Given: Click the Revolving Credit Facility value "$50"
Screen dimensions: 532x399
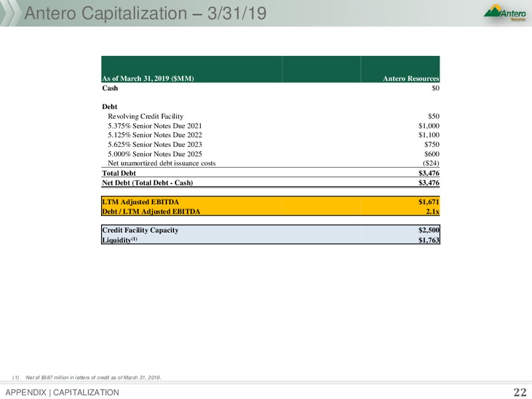Looking at the screenshot, I should [x=434, y=116].
